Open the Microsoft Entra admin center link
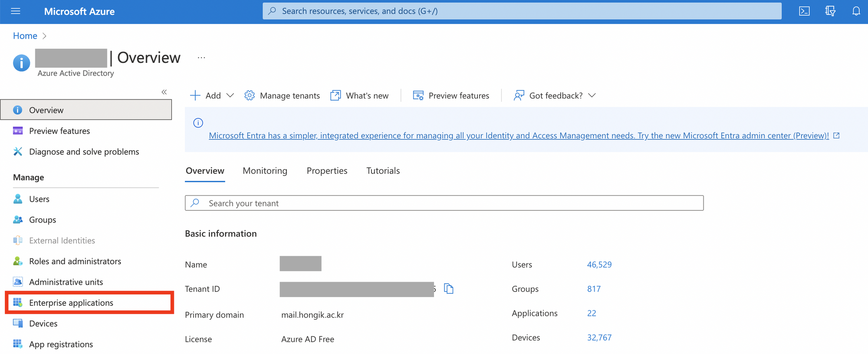The image size is (868, 354). [519, 136]
